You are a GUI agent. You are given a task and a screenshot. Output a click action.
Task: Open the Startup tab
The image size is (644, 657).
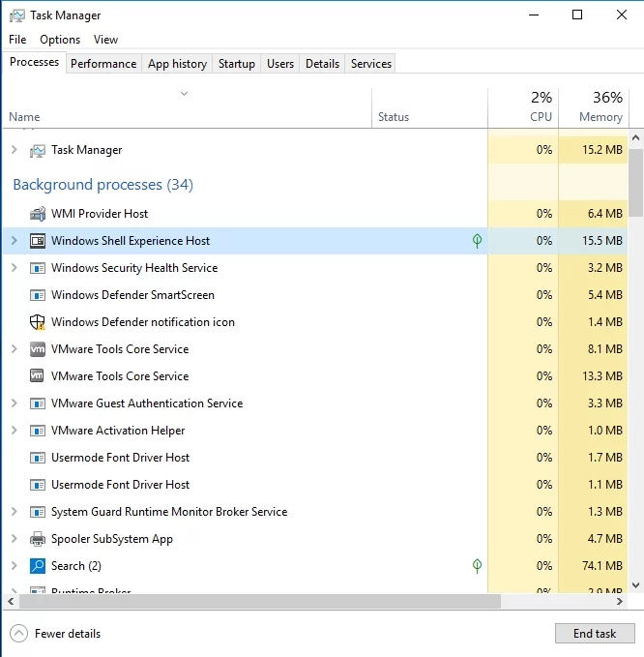(236, 64)
